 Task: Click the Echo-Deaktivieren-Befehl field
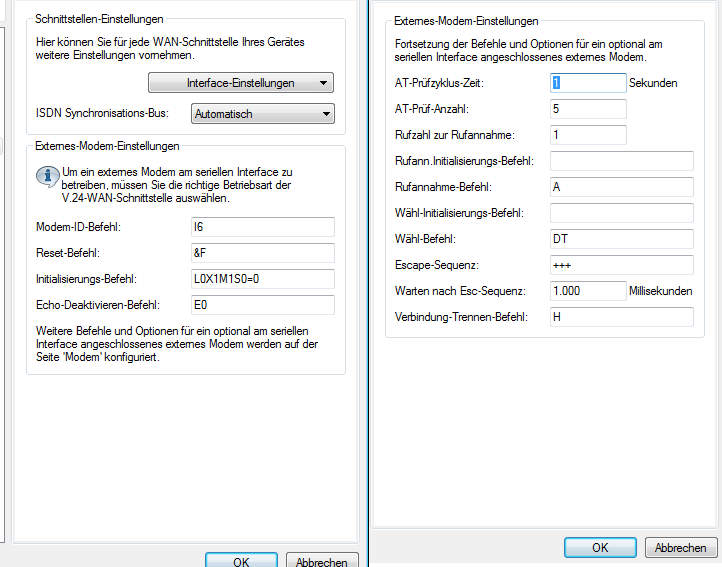(262, 304)
